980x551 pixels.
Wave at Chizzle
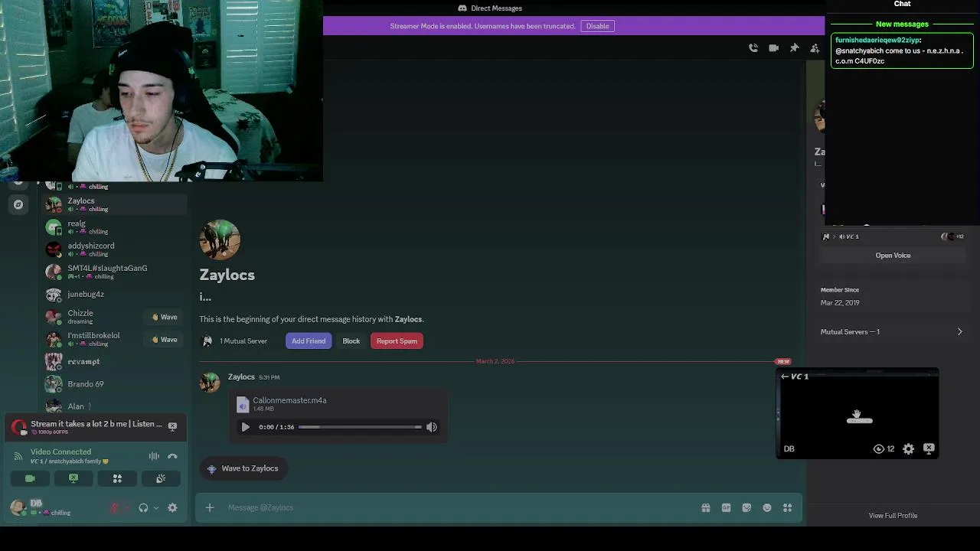pyautogui.click(x=164, y=317)
